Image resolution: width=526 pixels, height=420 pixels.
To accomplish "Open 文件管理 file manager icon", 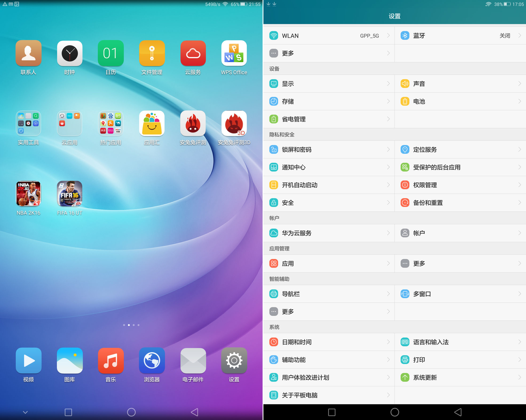I will (152, 53).
